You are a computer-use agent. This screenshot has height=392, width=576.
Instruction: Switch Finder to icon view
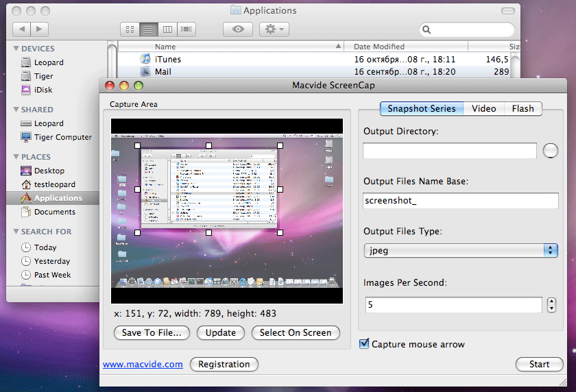tap(130, 29)
